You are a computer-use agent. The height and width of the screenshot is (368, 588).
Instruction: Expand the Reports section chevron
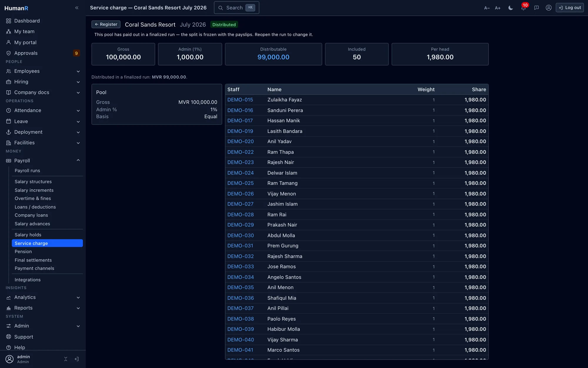coord(78,308)
